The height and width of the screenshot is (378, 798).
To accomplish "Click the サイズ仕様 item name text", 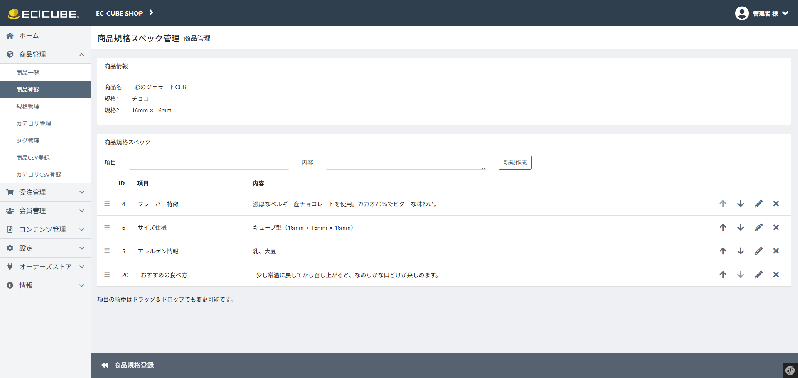I will (152, 228).
